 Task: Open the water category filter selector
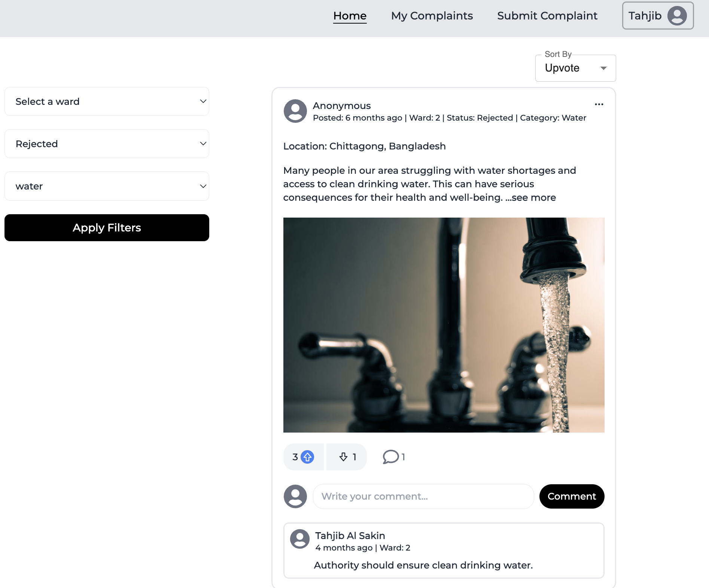pos(106,186)
